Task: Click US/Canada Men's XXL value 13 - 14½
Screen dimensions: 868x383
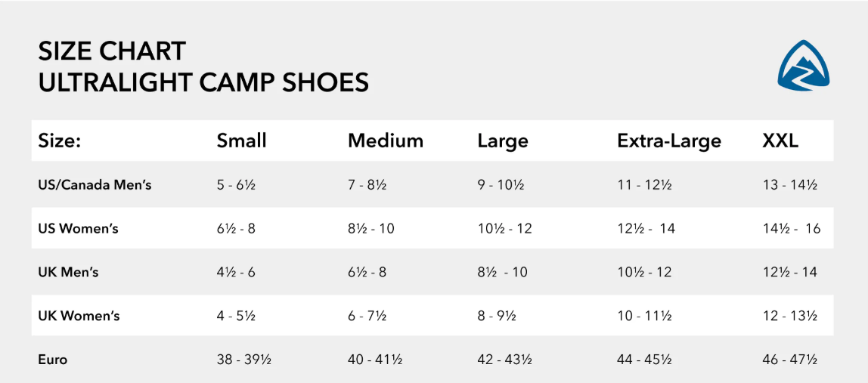Action: coord(789,184)
